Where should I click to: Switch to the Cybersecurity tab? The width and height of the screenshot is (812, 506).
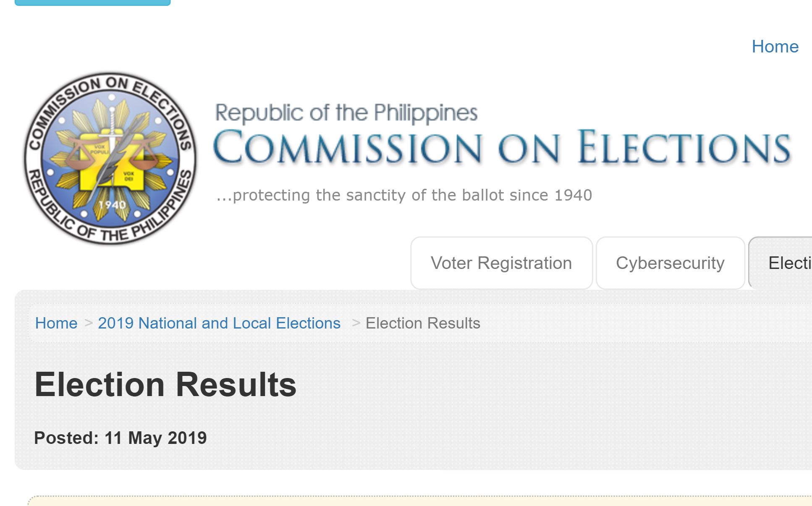[670, 263]
